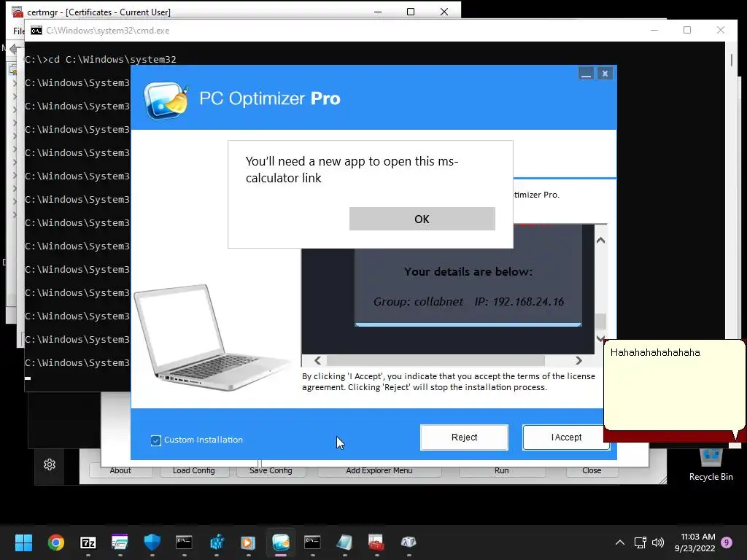Show hidden tray icons chevron

point(620,542)
